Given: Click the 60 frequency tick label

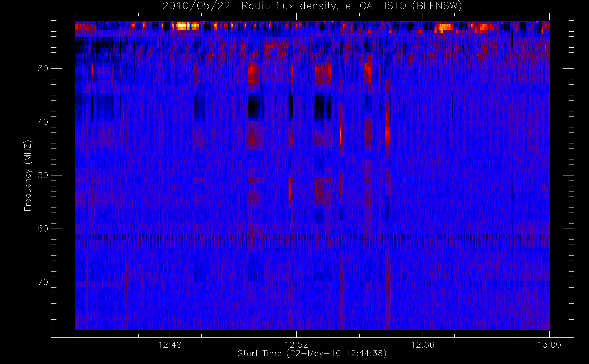Looking at the screenshot, I should point(43,229).
